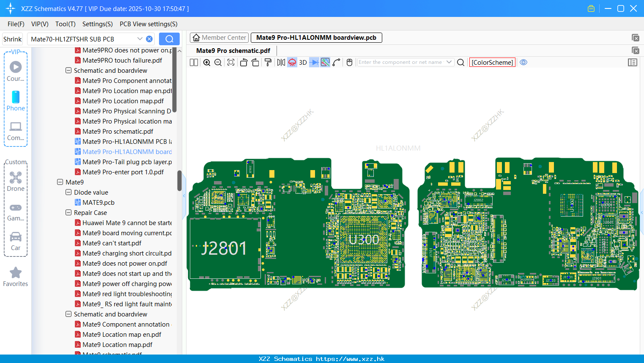Rotate board clockwise
Screen dimensions: 644x363
click(255, 62)
